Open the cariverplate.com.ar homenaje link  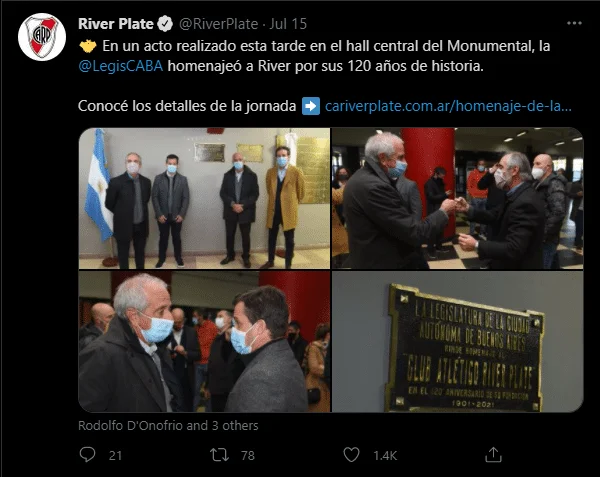click(x=448, y=106)
